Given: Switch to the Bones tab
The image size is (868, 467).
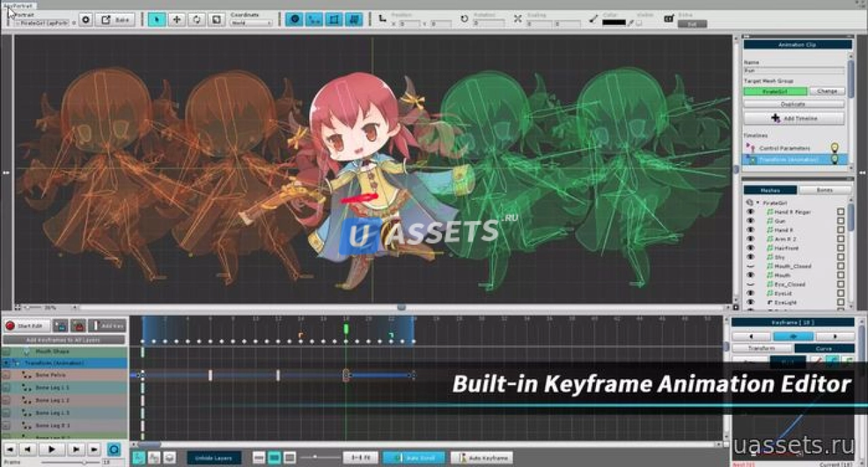Looking at the screenshot, I should (824, 190).
